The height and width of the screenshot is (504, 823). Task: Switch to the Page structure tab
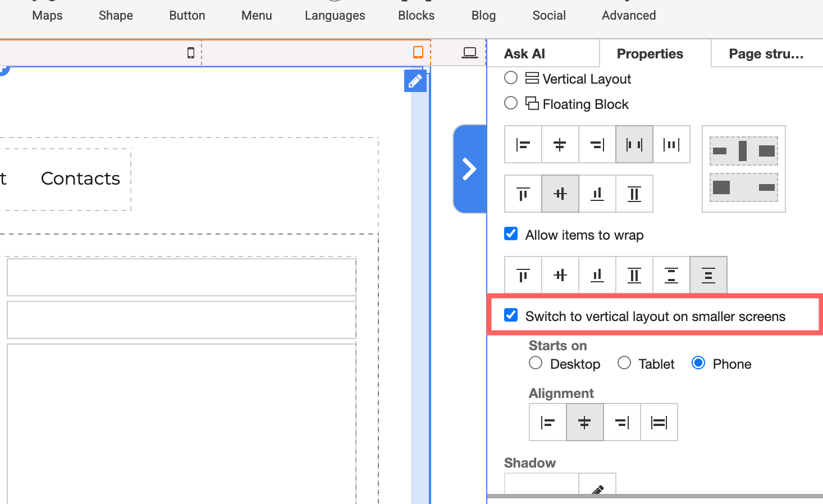click(x=766, y=54)
